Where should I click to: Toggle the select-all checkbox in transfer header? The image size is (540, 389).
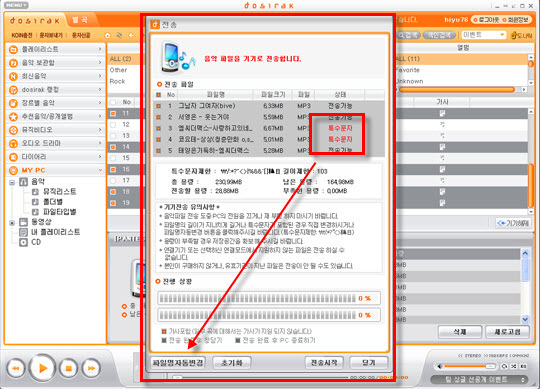click(158, 95)
